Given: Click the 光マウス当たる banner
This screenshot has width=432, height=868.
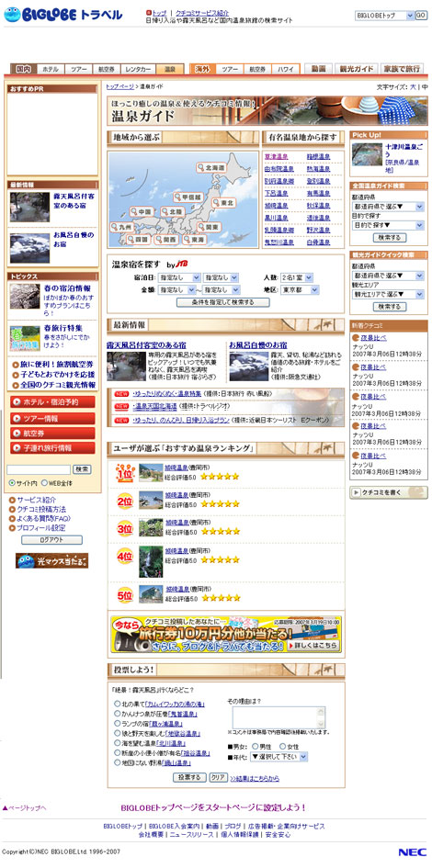Looking at the screenshot, I should pyautogui.click(x=52, y=561).
